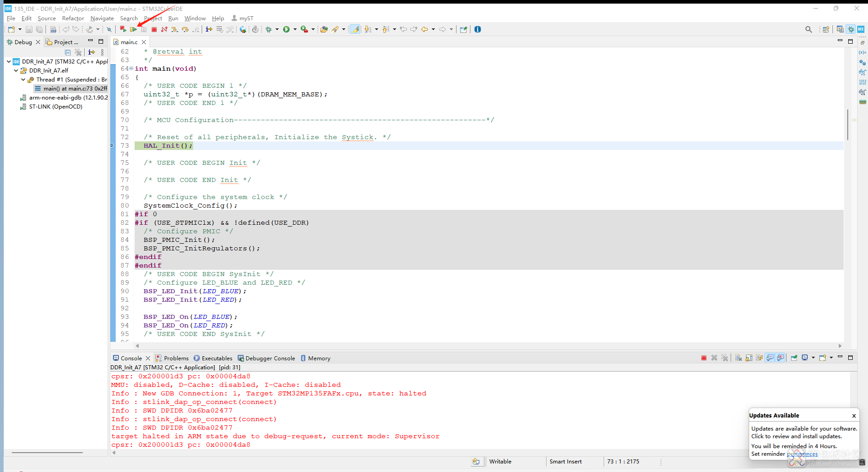Viewport: 868px width, 472px height.
Task: Toggle Word Wrap in console toolbar
Action: tap(759, 358)
